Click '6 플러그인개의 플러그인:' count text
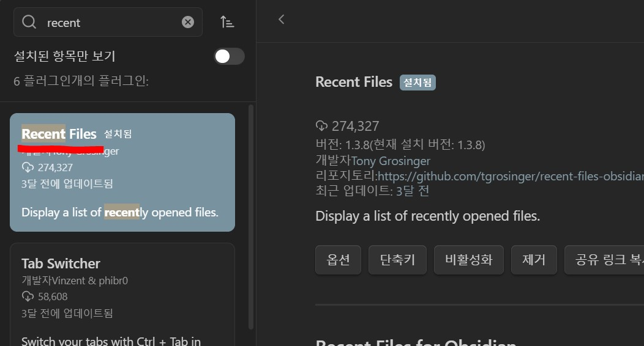 click(x=81, y=81)
